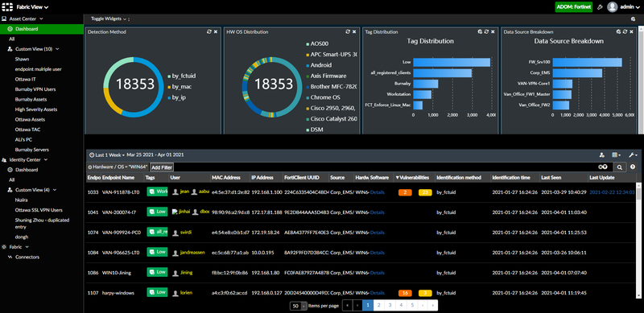The height and width of the screenshot is (313, 644).
Task: Click the ADOM: Fortinet button
Action: [574, 7]
